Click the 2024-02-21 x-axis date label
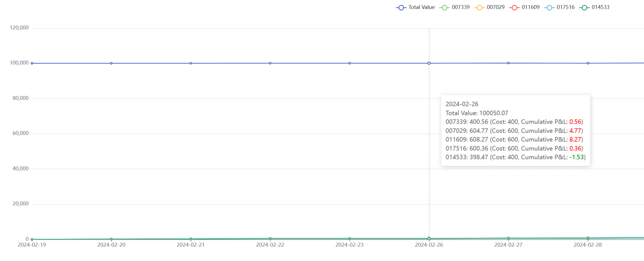644x261 pixels. point(191,245)
